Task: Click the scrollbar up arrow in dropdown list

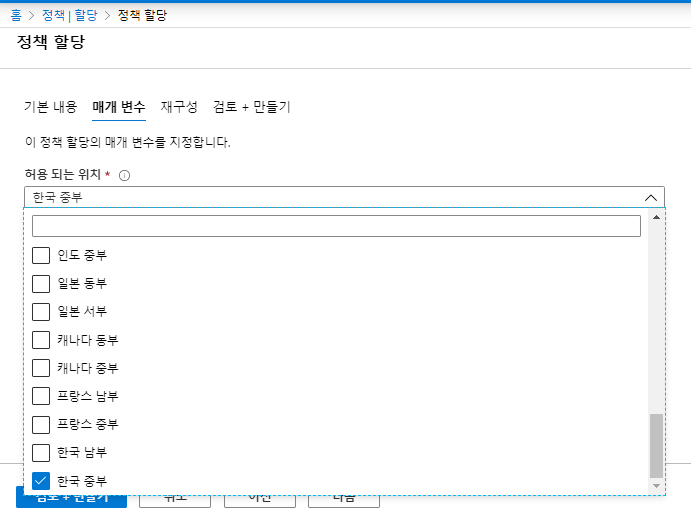Action: click(656, 217)
